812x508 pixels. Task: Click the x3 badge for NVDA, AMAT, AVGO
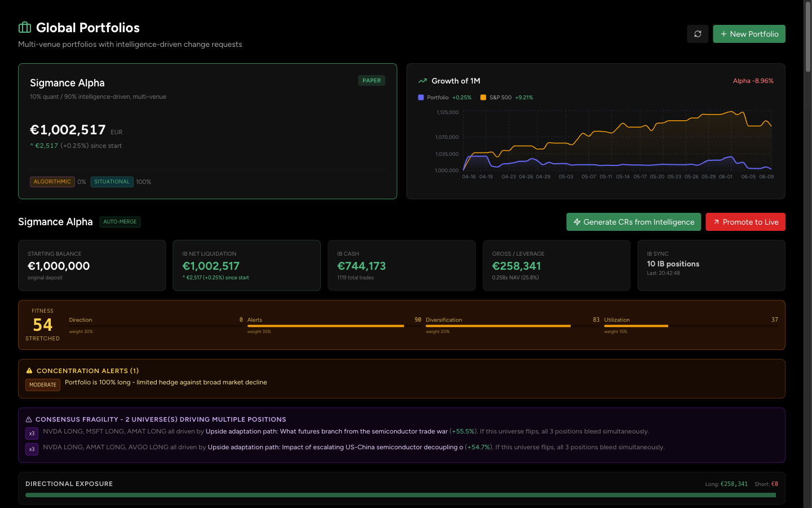coord(32,449)
